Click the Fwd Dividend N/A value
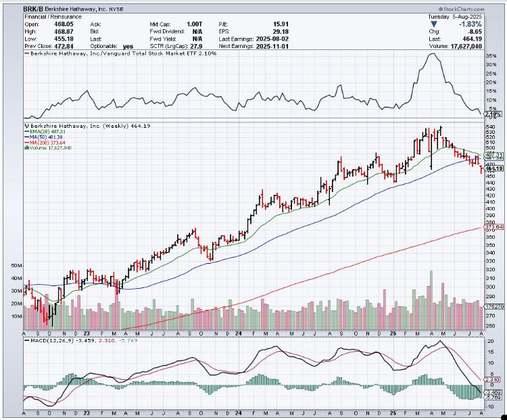Image resolution: width=507 pixels, height=420 pixels. 197,32
